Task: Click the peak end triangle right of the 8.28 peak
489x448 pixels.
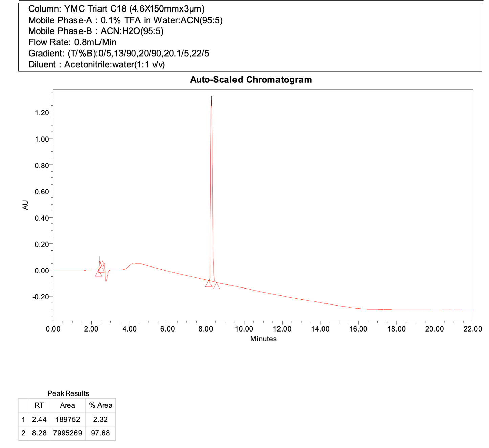Action: coord(216,286)
